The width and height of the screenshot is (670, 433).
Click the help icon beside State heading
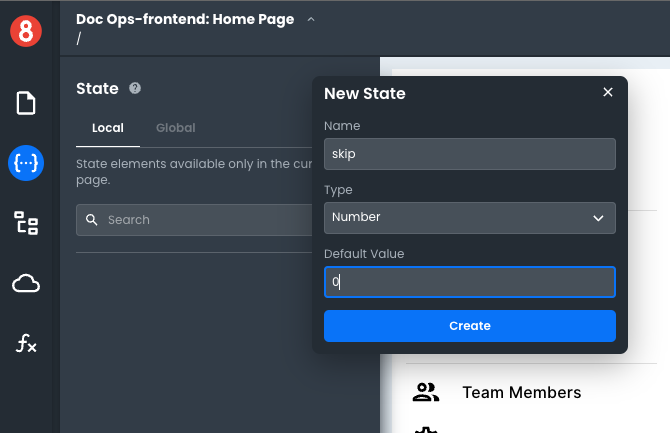pyautogui.click(x=135, y=88)
